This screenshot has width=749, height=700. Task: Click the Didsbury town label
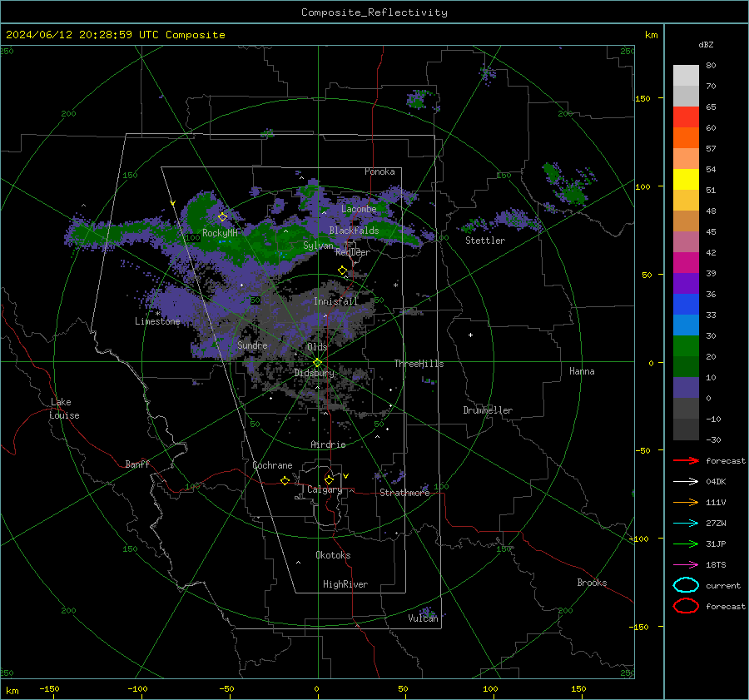click(315, 373)
